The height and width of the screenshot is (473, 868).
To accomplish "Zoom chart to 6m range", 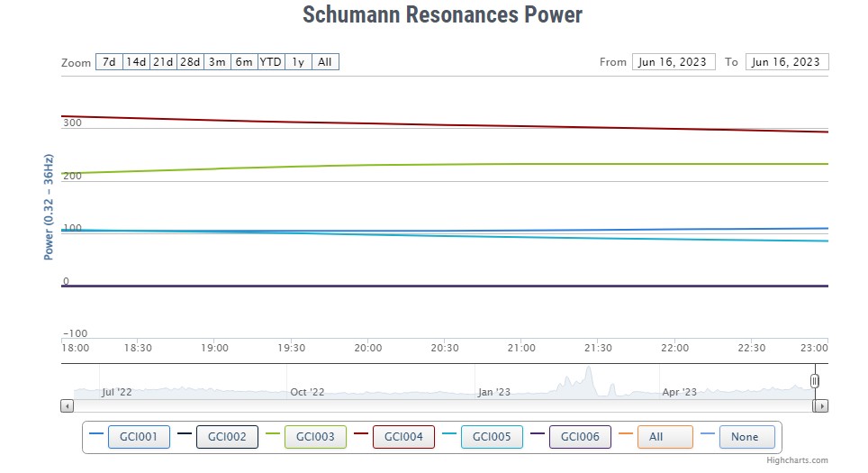I will 244,62.
